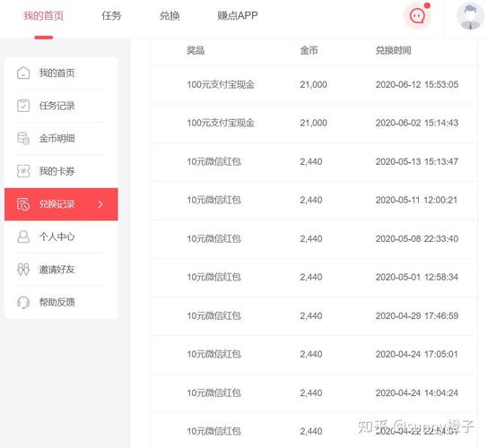Image resolution: width=487 pixels, height=448 pixels.
Task: Select 10元微信红包 in the 14:04:24 row
Action: pos(214,393)
